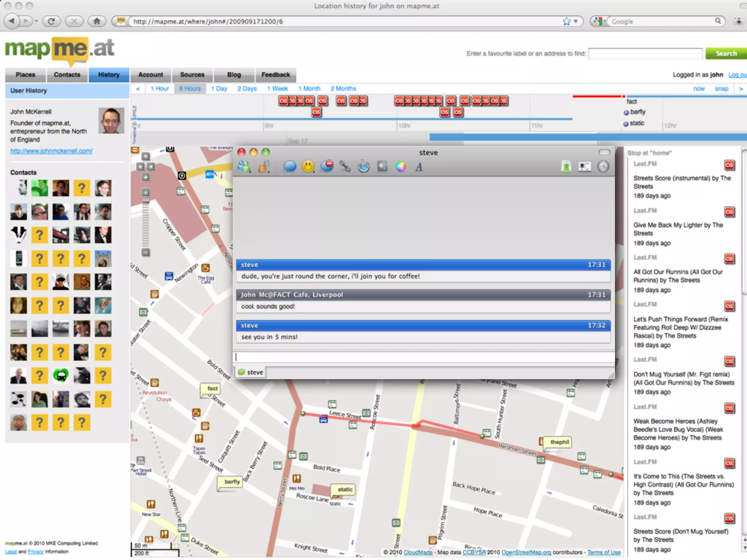Pan the map up with arrow button

point(146,157)
